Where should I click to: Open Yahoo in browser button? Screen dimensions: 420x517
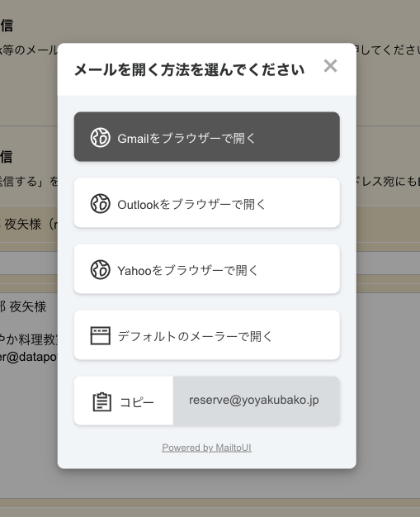(207, 268)
